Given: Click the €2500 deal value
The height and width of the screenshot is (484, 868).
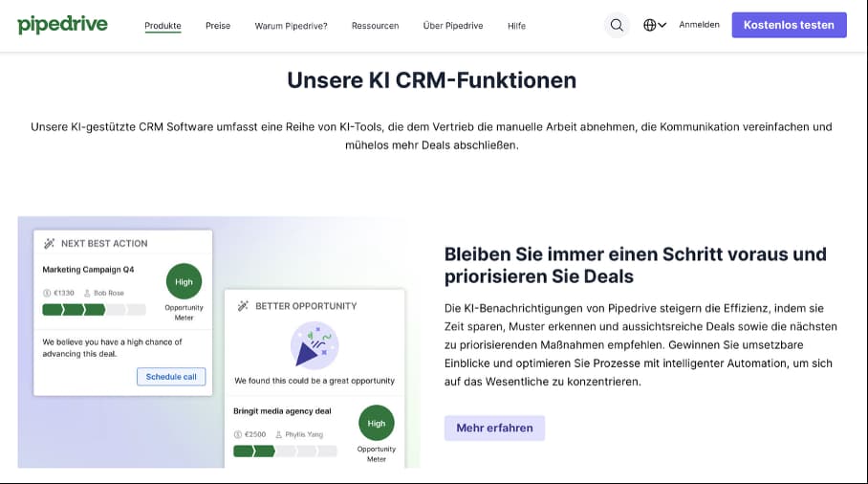Looking at the screenshot, I should coord(255,434).
